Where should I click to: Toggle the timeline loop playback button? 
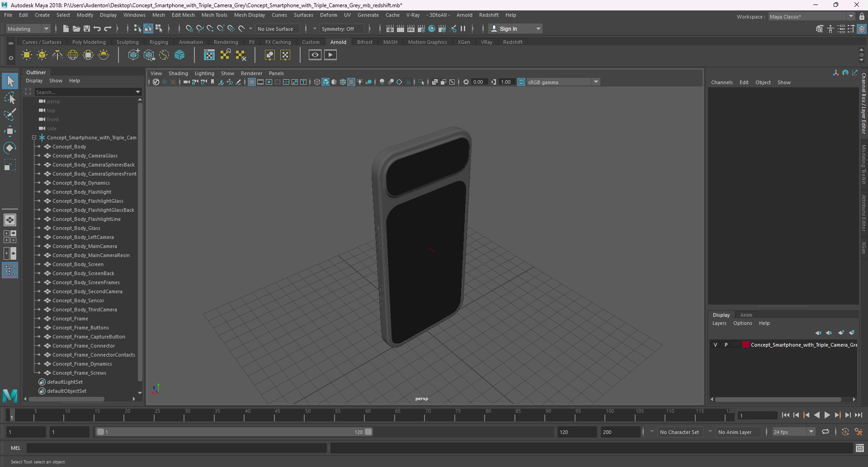click(826, 432)
